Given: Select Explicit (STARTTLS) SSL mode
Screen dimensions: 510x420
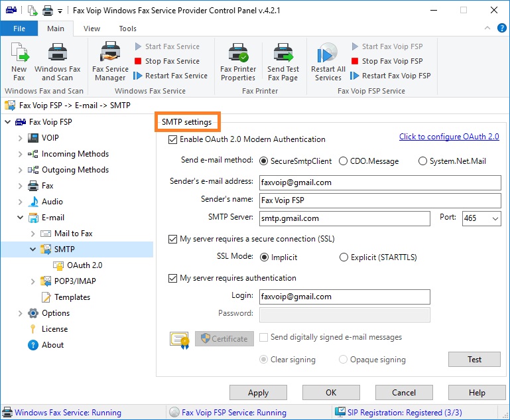Looking at the screenshot, I should (x=344, y=257).
